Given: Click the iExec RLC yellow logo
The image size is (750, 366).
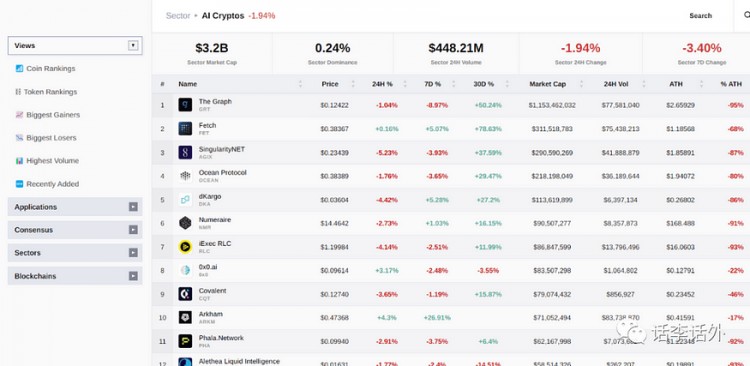Looking at the screenshot, I should (185, 246).
